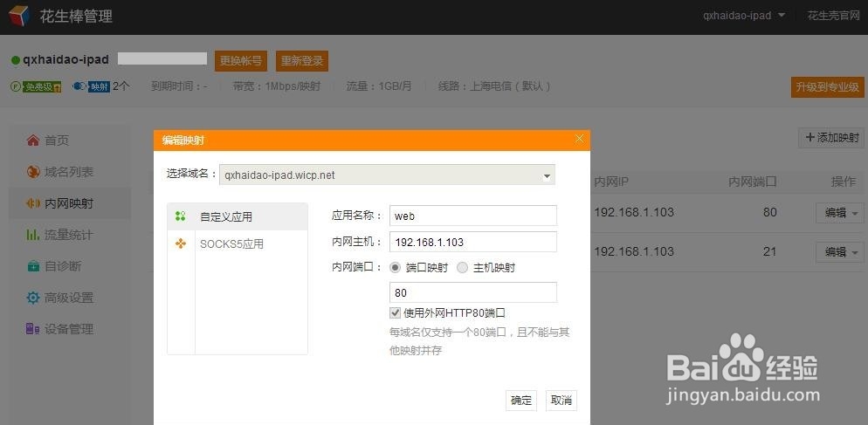Click the 更换帐号 button
Viewport: 868px width, 425px height.
241,61
